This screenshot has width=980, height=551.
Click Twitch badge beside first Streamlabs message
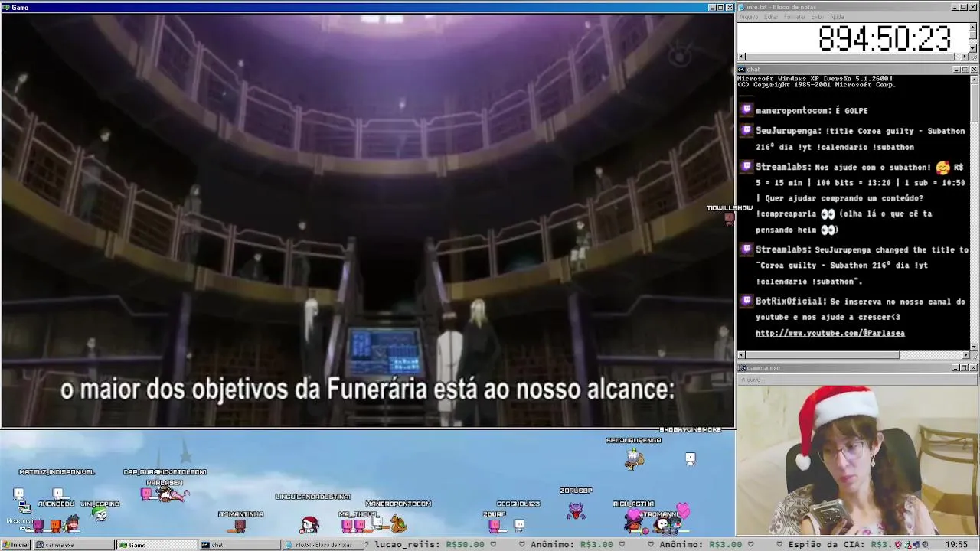click(x=747, y=167)
